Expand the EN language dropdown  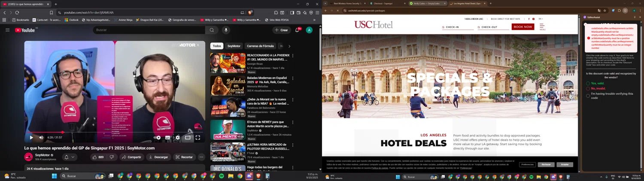(541, 19)
